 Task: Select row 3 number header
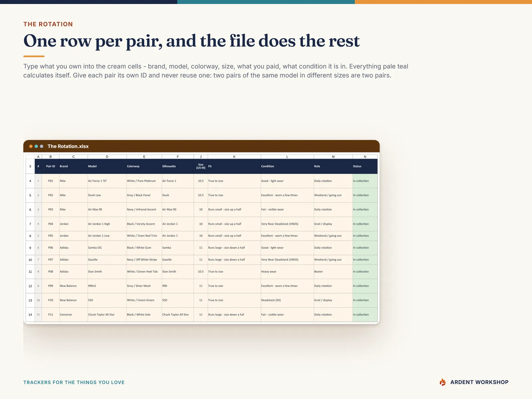click(x=30, y=166)
